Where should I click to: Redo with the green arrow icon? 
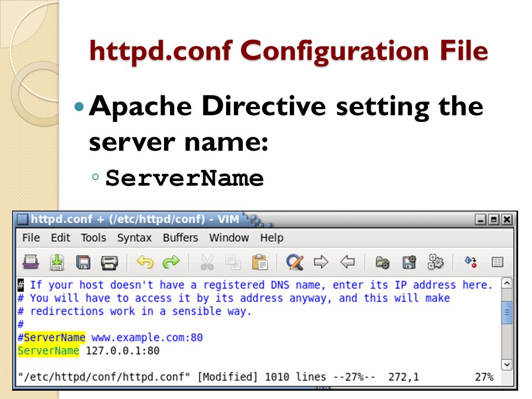[x=171, y=262]
